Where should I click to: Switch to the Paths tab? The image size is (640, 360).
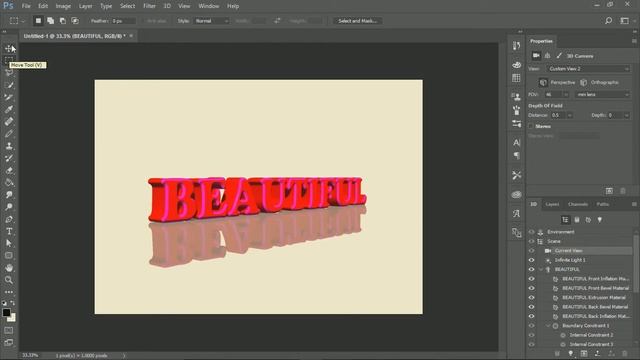603,204
